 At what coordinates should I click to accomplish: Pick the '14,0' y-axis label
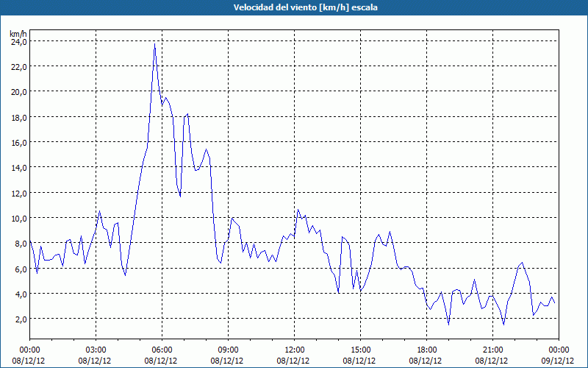(19, 168)
